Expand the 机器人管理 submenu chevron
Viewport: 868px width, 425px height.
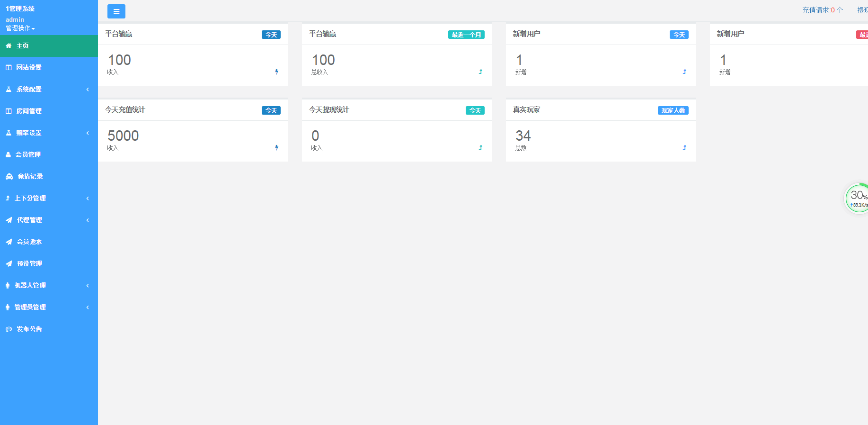88,286
